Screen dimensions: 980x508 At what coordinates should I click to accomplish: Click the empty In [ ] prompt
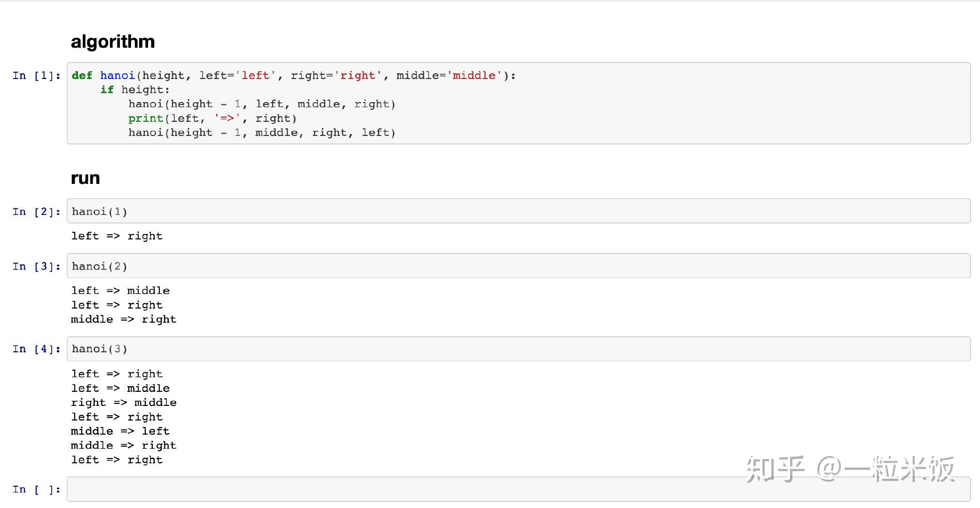(x=36, y=490)
